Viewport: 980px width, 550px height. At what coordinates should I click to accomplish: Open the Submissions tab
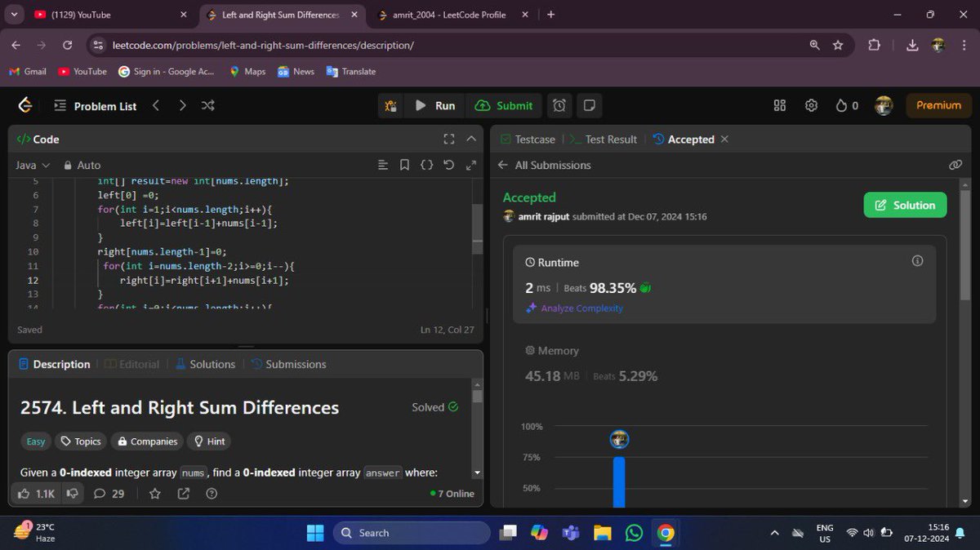tap(288, 364)
